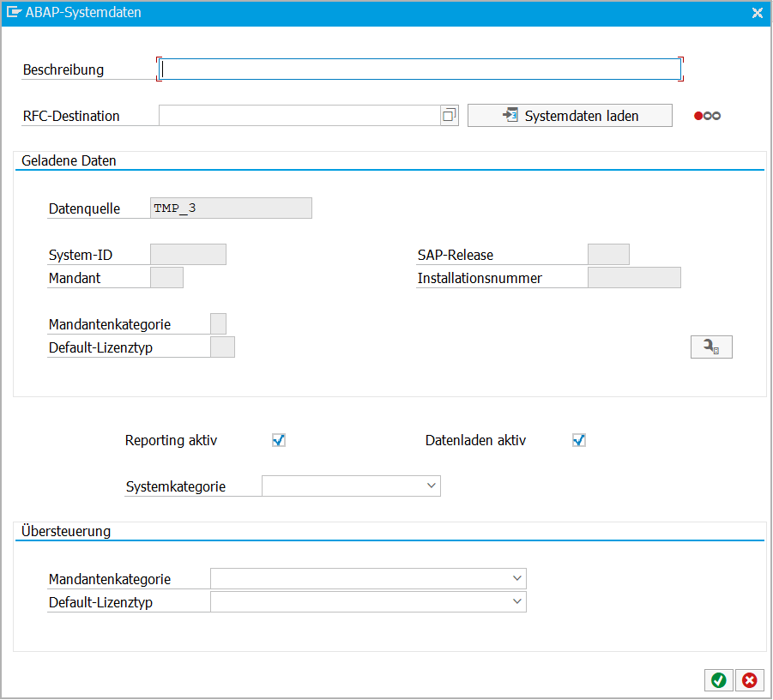
Task: Select the Datenquelle field showing TMP_3
Action: 232,208
